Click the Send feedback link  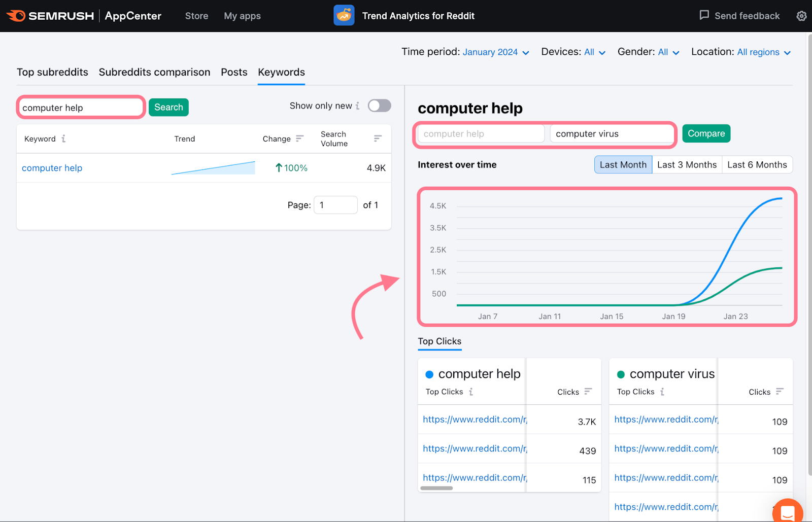747,16
